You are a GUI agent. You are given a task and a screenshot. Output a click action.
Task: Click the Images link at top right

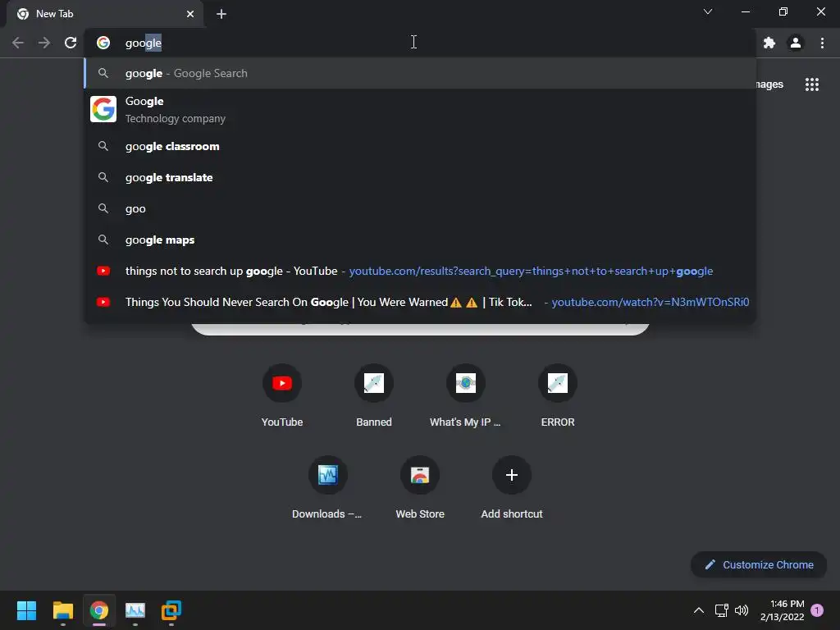click(x=769, y=84)
